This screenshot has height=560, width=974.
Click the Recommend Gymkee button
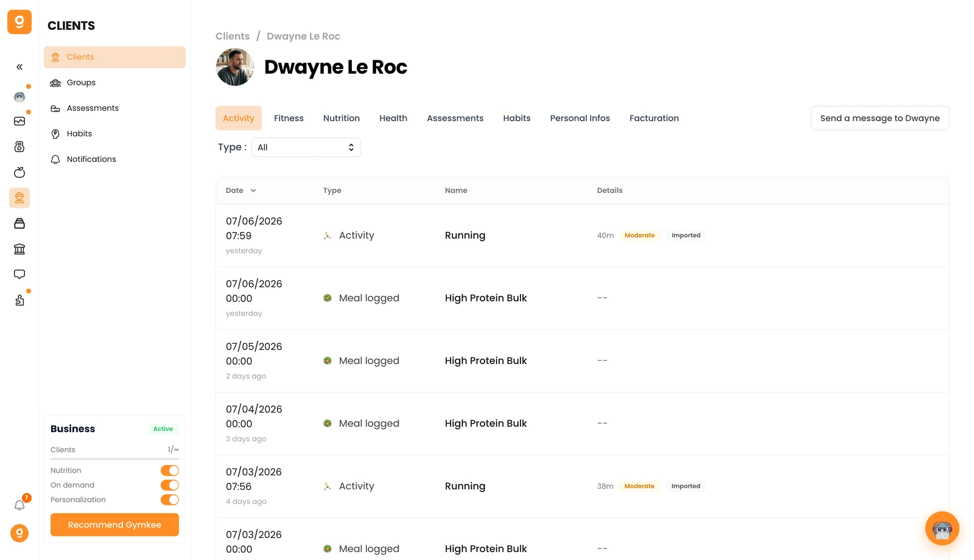(114, 525)
